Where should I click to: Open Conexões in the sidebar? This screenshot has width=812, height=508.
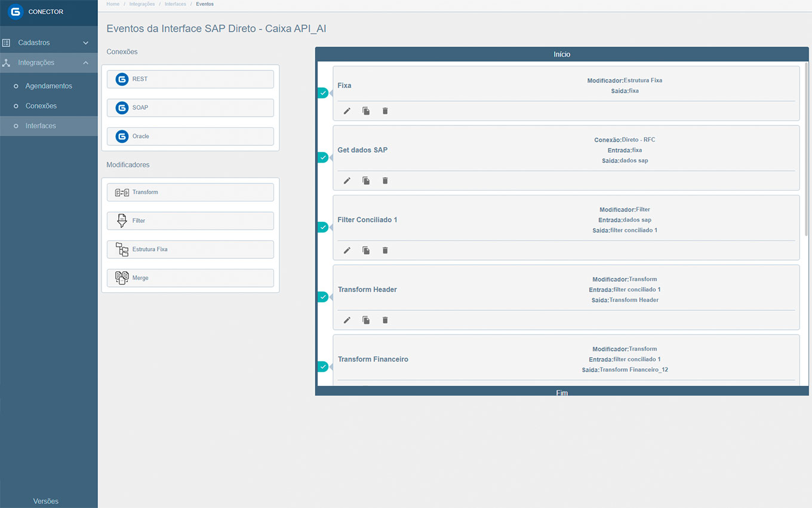tap(41, 106)
